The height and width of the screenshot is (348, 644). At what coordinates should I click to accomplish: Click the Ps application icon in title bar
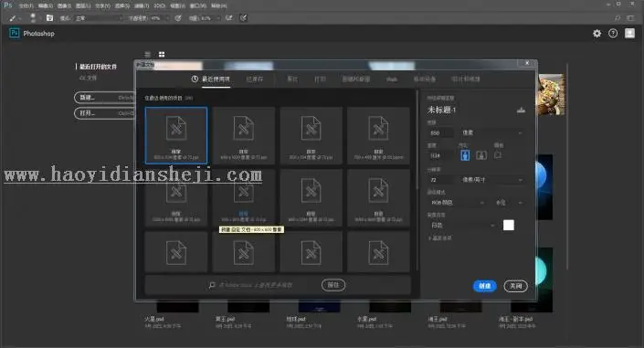tap(8, 5)
